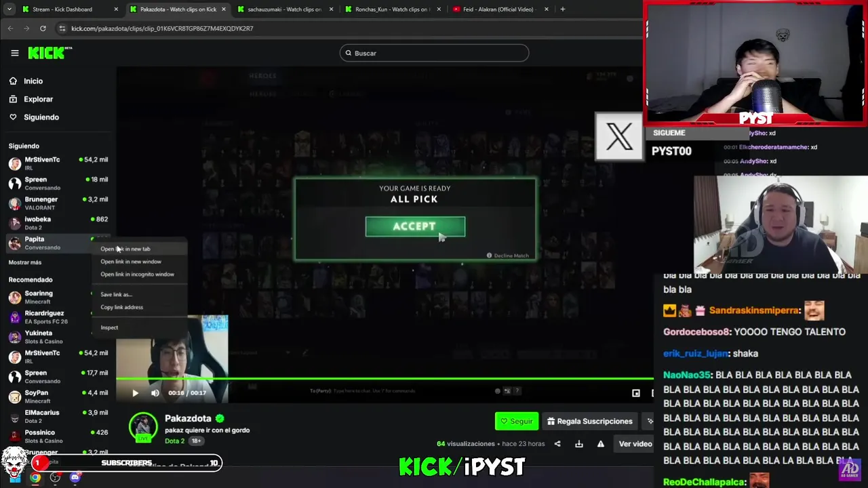This screenshot has width=868, height=488.
Task: Report the clip with warning icon
Action: tap(600, 444)
